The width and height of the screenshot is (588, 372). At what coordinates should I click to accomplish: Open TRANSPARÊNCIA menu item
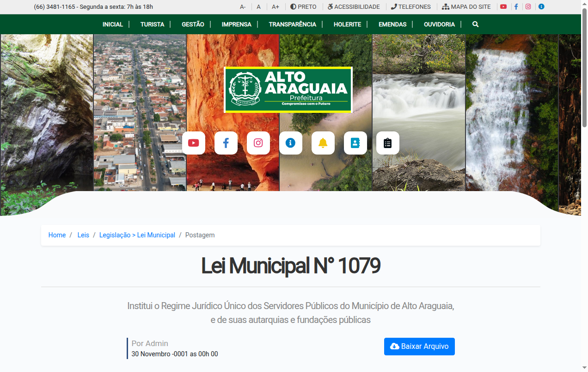click(x=293, y=25)
